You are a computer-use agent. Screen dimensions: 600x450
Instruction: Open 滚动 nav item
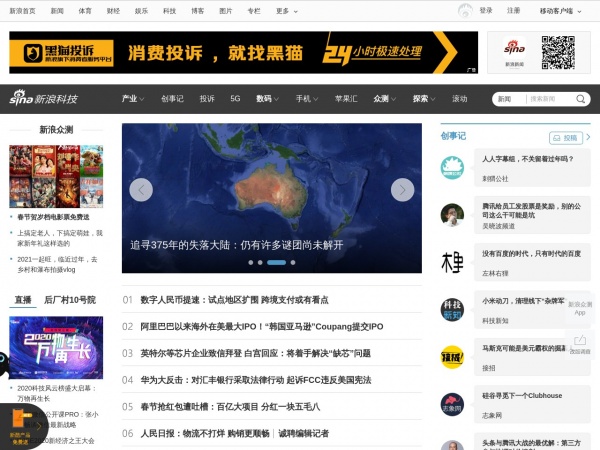pos(459,99)
